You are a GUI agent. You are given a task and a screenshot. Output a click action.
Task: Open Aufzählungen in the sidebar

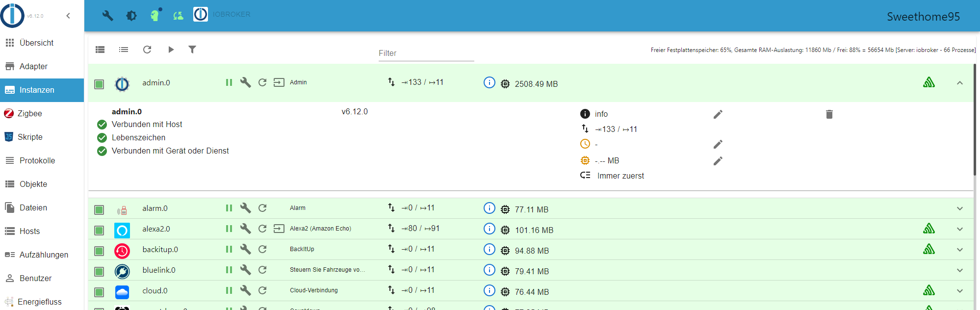tap(42, 255)
